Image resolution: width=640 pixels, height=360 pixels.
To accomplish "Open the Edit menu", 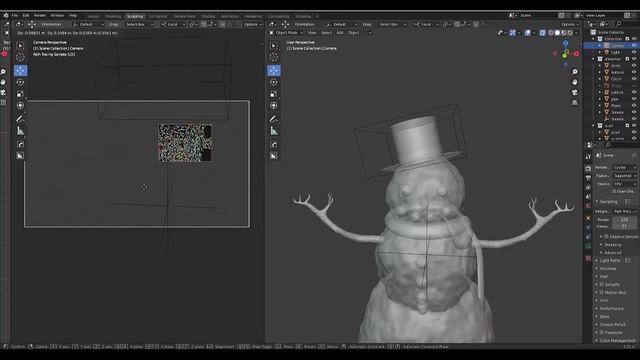I will [26, 16].
